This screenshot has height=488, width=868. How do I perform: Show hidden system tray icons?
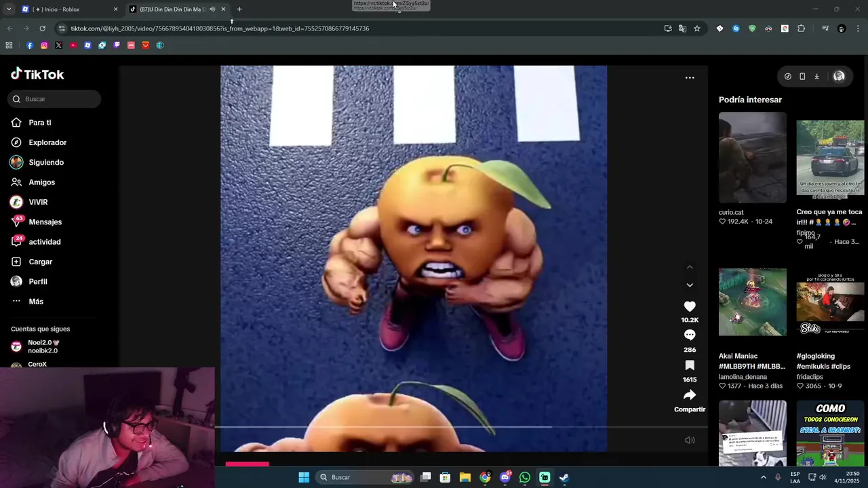[x=764, y=477]
